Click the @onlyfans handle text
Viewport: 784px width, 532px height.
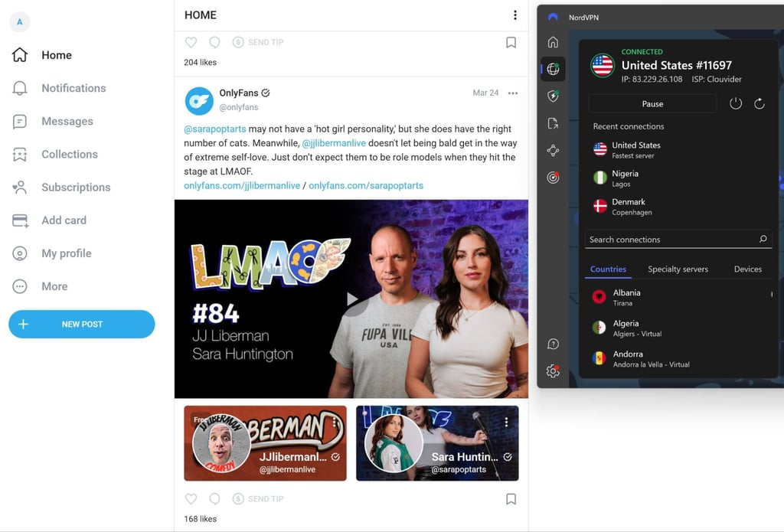point(239,107)
